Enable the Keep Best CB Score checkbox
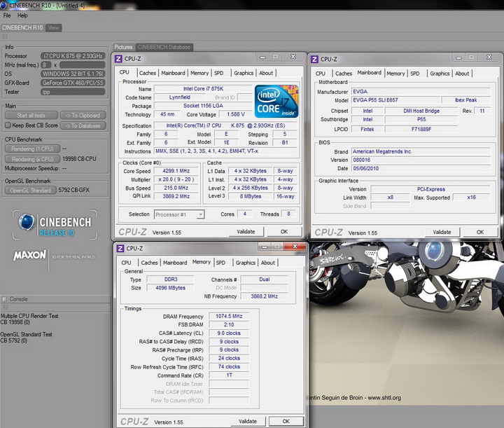The height and width of the screenshot is (428, 504). click(8, 125)
